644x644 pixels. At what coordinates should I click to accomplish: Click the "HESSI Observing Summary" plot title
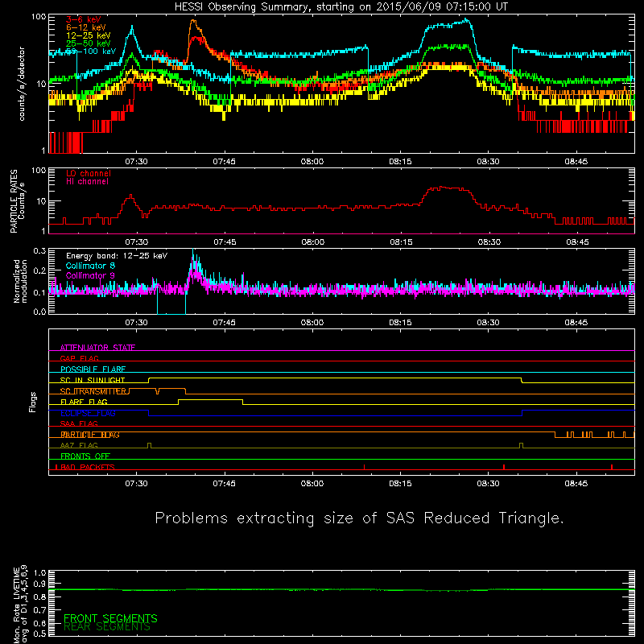coord(341,7)
